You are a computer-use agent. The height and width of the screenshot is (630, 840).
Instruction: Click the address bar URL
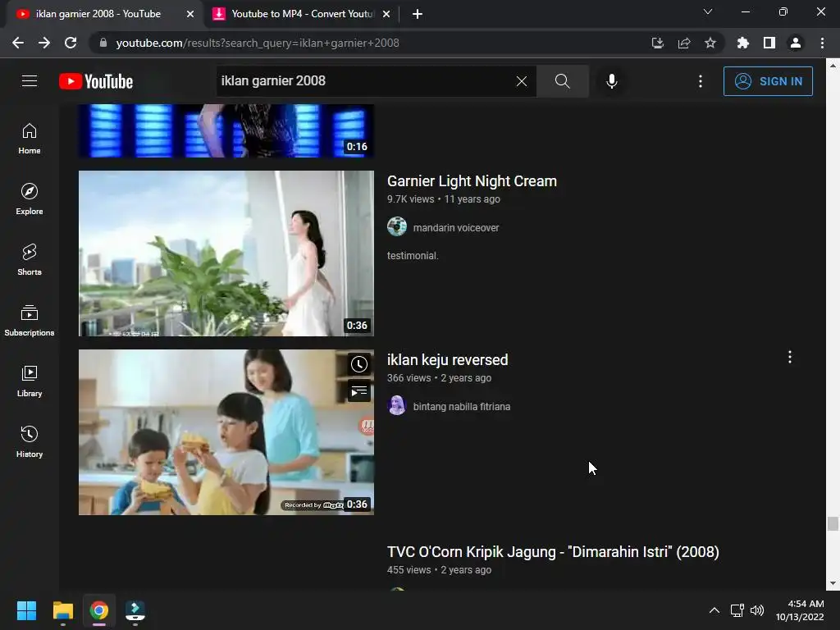coord(257,43)
